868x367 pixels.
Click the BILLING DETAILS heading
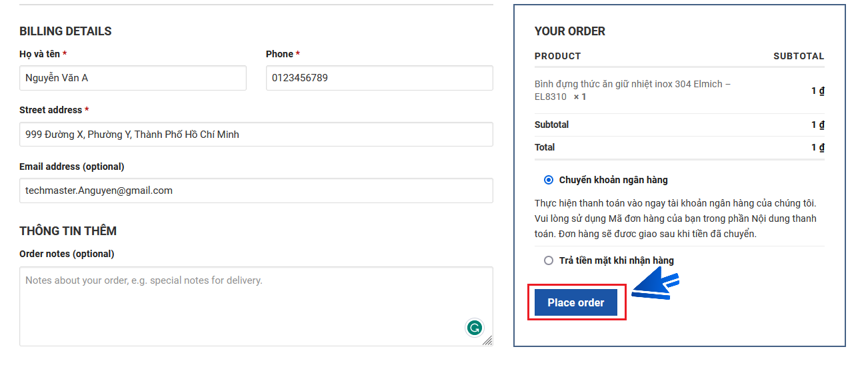click(x=65, y=31)
